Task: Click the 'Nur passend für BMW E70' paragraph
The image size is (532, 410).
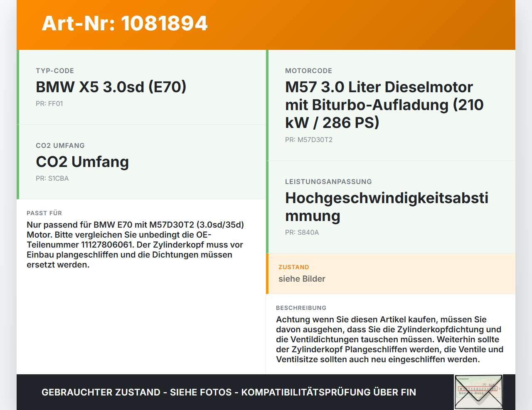Action: (x=135, y=245)
